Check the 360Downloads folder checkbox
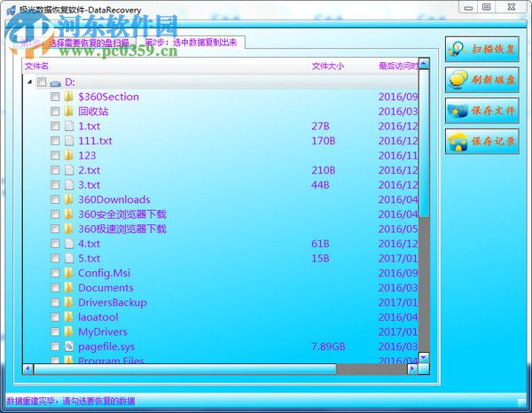The image size is (532, 413). click(55, 199)
